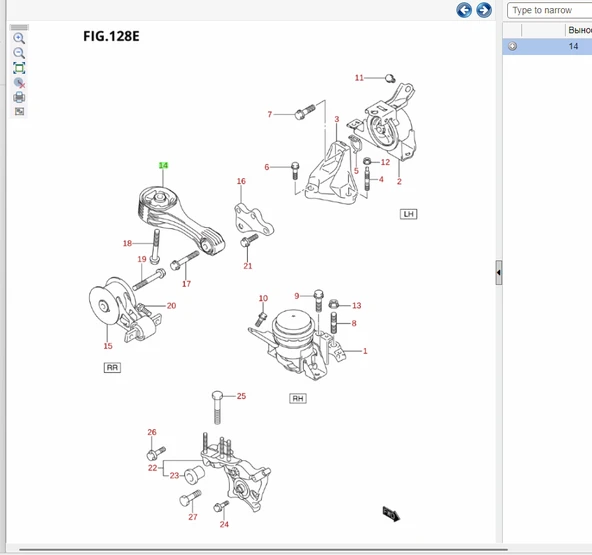Select highlighted callout number 14
Image resolution: width=592 pixels, height=555 pixels.
pos(163,165)
